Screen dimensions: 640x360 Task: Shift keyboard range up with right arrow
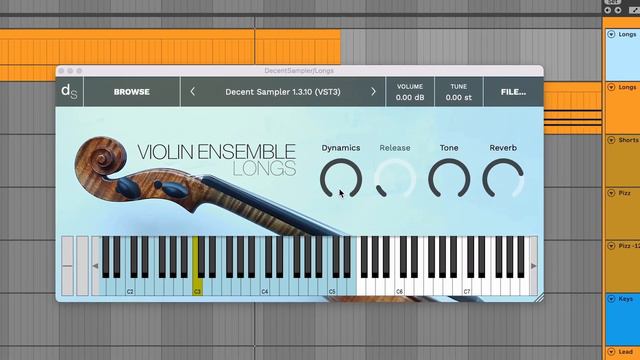533,266
